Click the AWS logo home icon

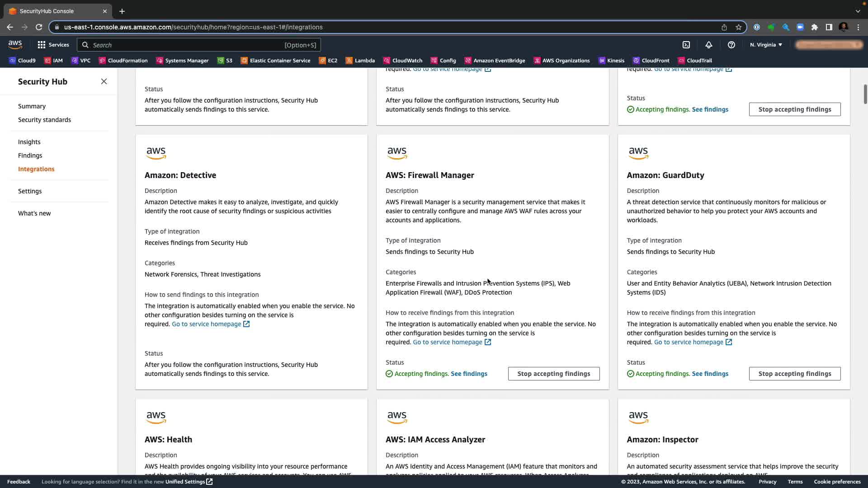(15, 44)
